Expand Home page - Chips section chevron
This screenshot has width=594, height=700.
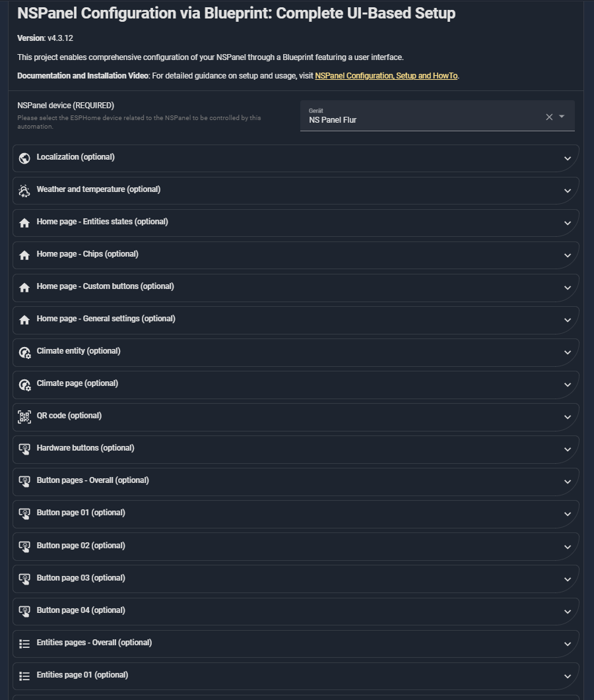coord(568,255)
